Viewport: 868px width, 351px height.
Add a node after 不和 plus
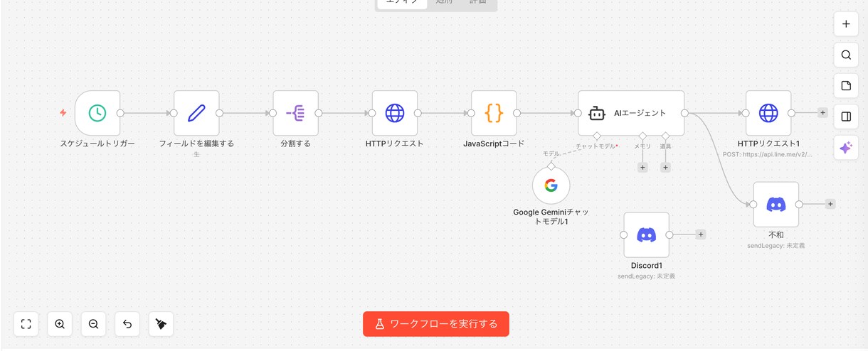[x=830, y=204]
